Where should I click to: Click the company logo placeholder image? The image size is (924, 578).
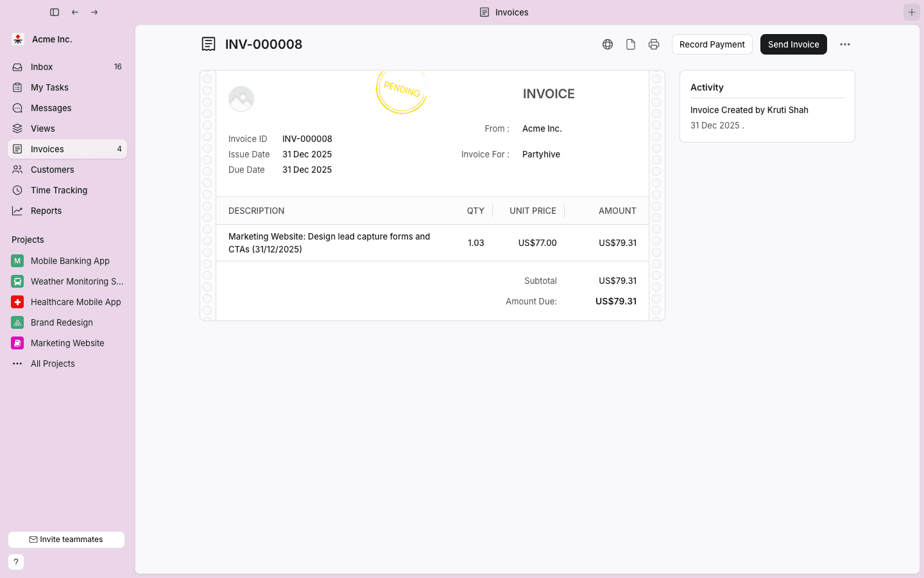(241, 99)
